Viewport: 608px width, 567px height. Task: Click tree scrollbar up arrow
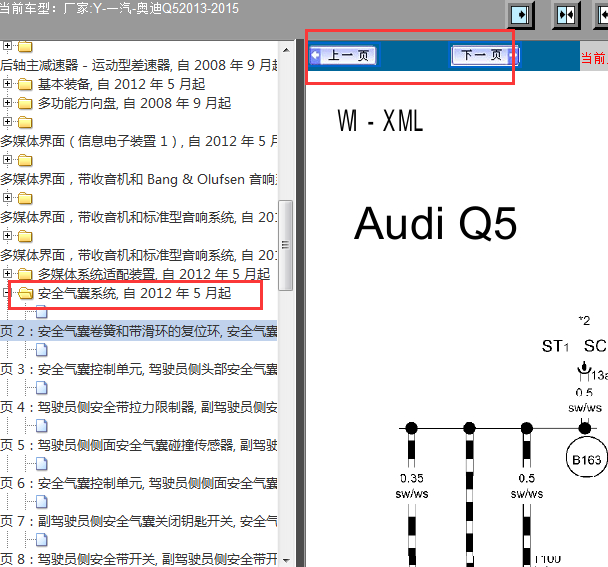point(286,50)
